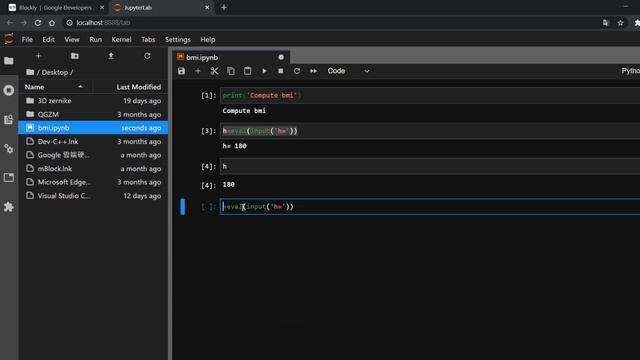The image size is (640, 360).
Task: Click into cell [4] containing h
Action: (x=430, y=166)
